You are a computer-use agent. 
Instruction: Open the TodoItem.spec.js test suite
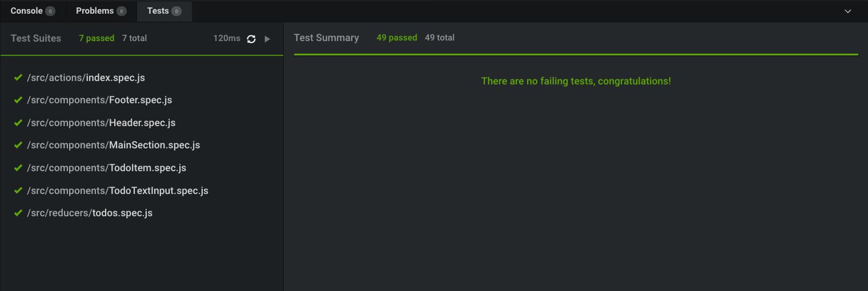106,168
